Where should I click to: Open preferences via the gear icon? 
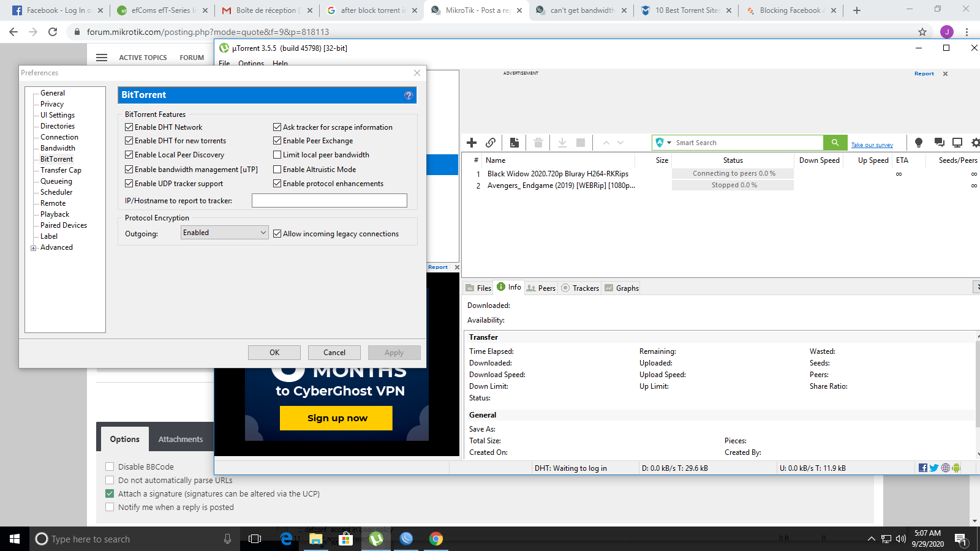pos(976,143)
